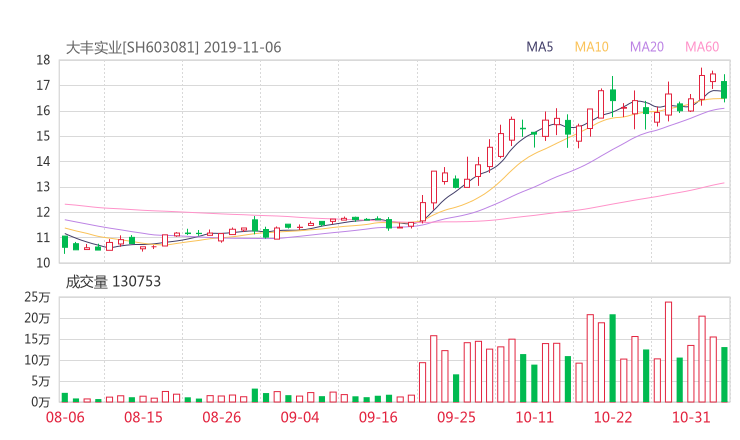Screen dimensions: 740x440
Task: Click the volume axis label 15万
Action: click(37, 339)
